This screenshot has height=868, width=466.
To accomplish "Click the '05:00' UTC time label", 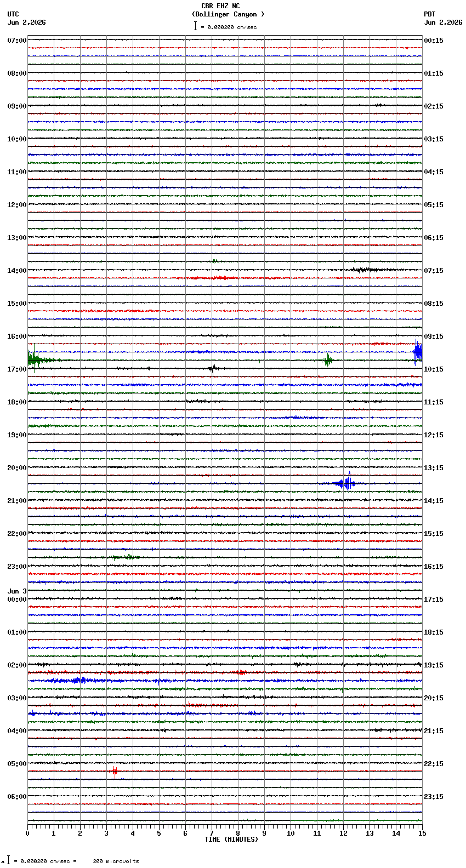I will (x=17, y=764).
